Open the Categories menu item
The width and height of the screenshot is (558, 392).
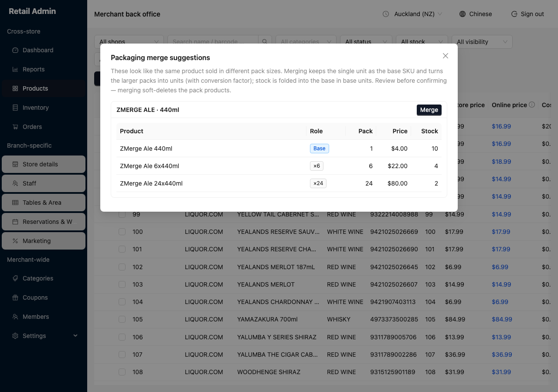tap(44, 278)
